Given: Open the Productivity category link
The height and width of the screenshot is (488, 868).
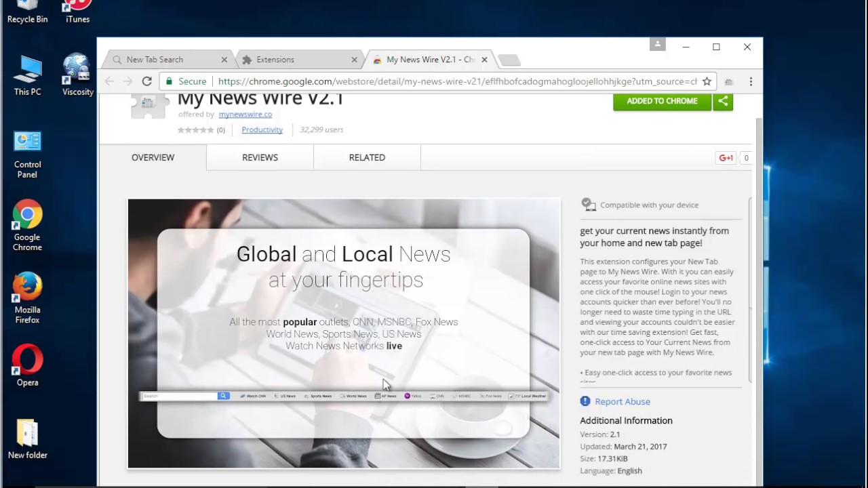Looking at the screenshot, I should [262, 129].
